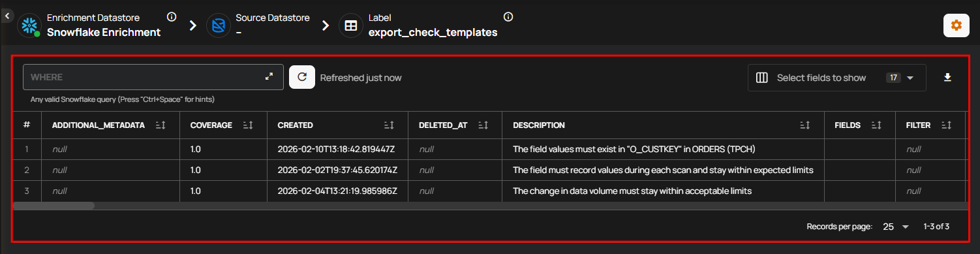Sort by FIELDS column icon
Image resolution: width=980 pixels, height=254 pixels.
[x=877, y=125]
